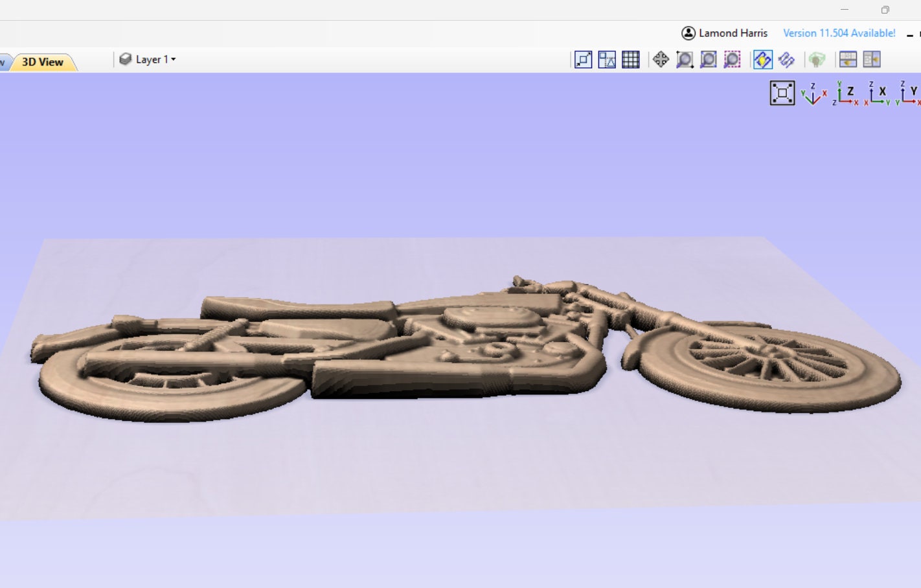Switch to the 3D View tab

[x=41, y=62]
